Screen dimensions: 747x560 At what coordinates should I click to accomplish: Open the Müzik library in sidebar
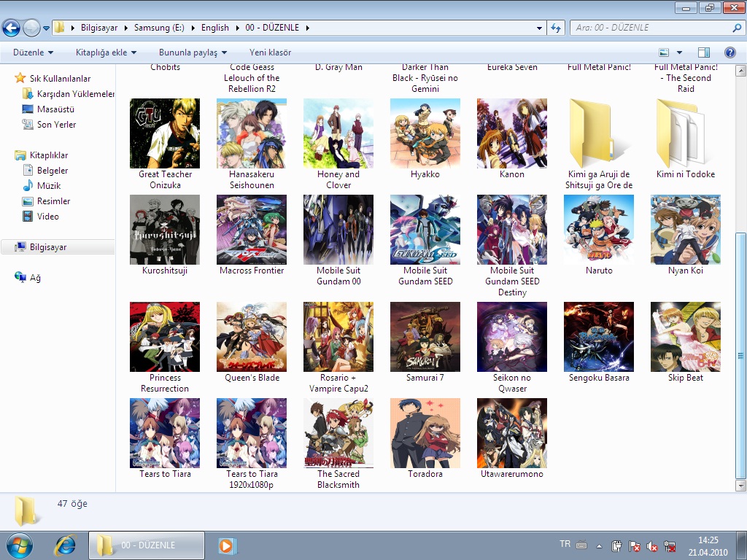48,186
